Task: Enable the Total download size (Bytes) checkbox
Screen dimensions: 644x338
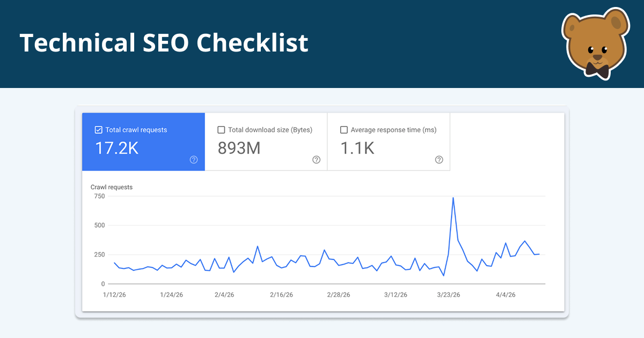Action: tap(221, 129)
